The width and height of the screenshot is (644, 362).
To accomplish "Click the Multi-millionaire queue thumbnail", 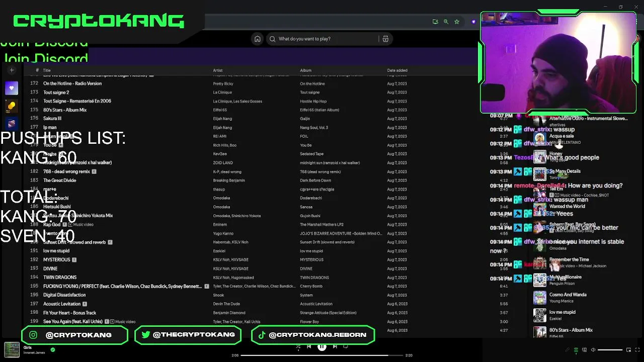I will (540, 280).
